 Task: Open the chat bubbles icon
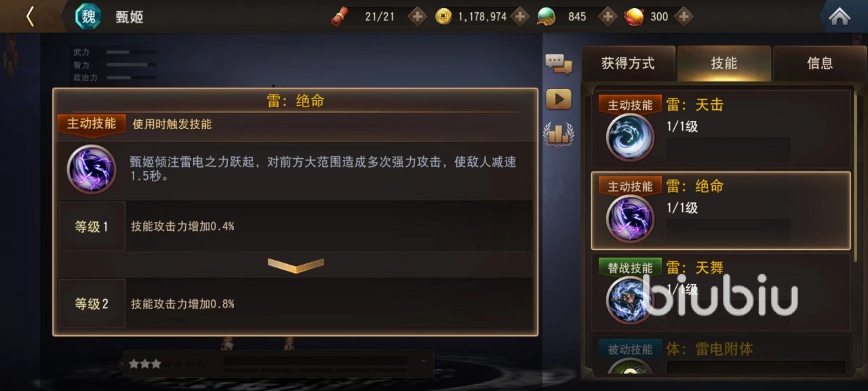pos(559,64)
